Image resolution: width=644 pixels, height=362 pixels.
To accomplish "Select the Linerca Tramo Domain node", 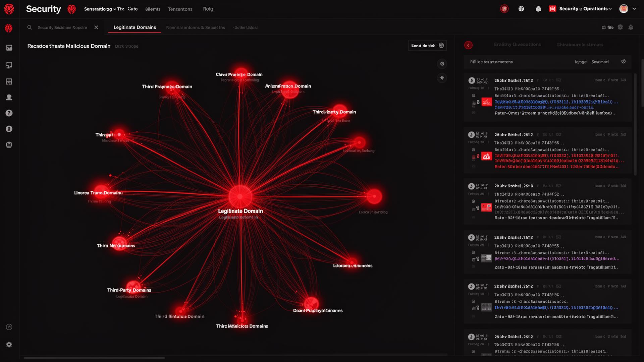I will (x=101, y=192).
